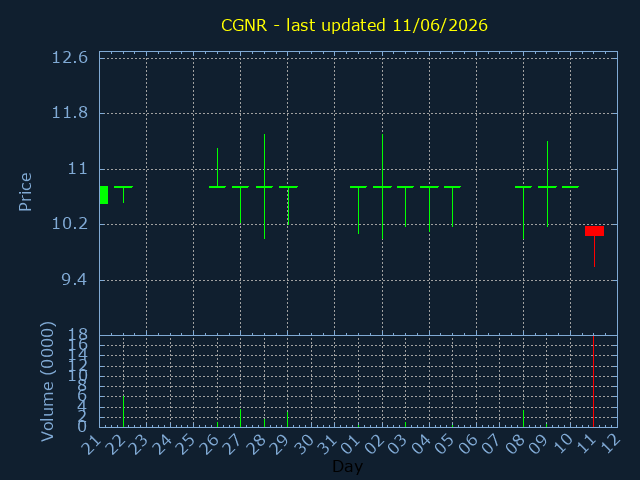Click the day label "23"

tap(138, 444)
